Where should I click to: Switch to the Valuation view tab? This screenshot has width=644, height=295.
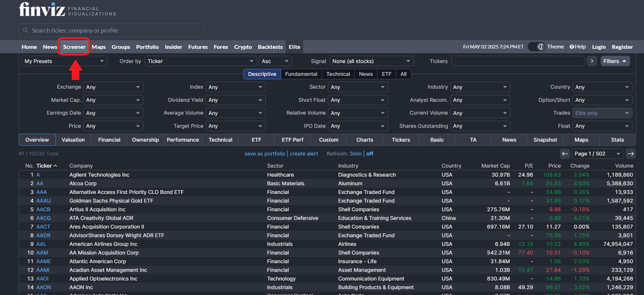[x=73, y=140]
